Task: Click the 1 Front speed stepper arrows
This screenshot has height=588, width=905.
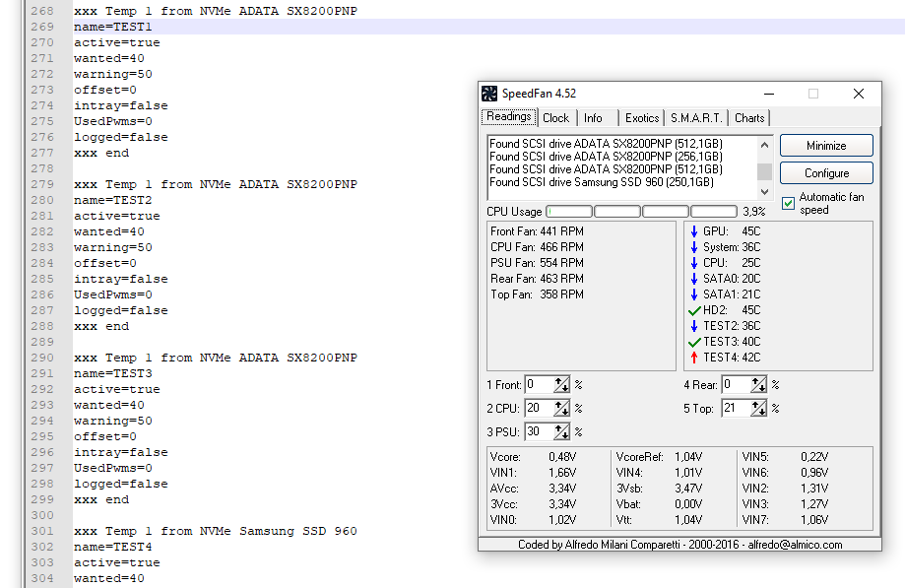Action: (x=561, y=384)
